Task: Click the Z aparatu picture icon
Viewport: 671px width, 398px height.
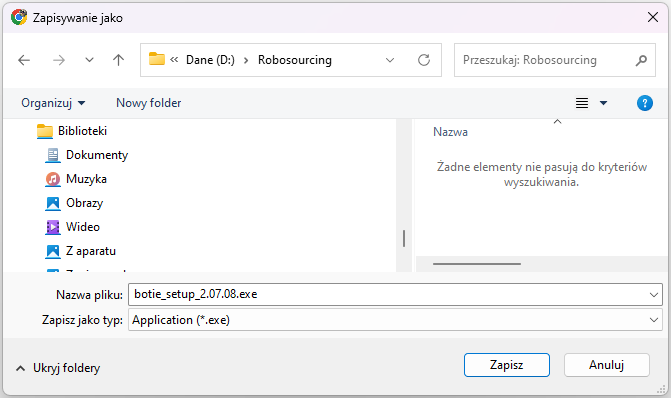Action: click(53, 251)
